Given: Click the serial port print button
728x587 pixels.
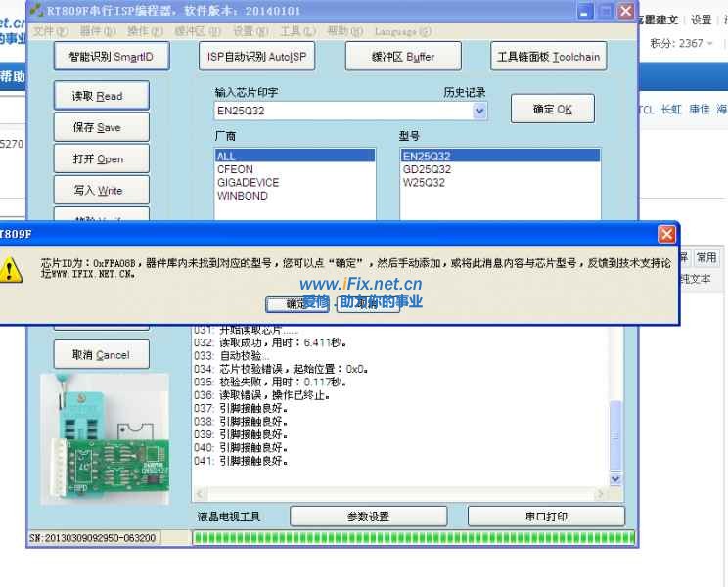Looking at the screenshot, I should (545, 517).
